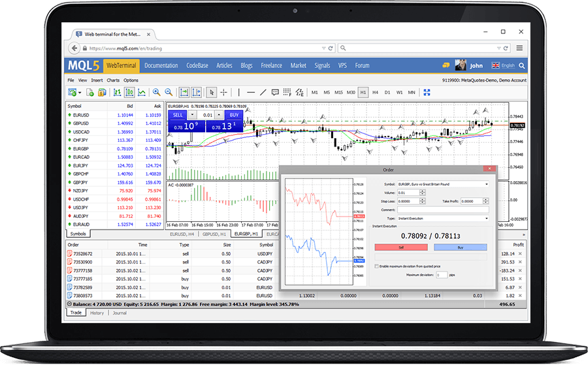
Task: Click the fullscreen icon in toolbar
Action: point(427,92)
